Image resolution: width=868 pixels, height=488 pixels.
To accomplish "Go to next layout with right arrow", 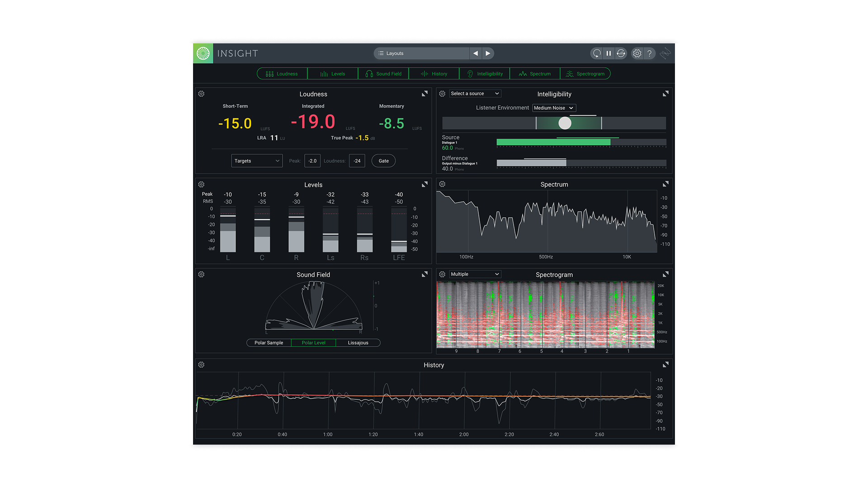I will click(x=488, y=53).
